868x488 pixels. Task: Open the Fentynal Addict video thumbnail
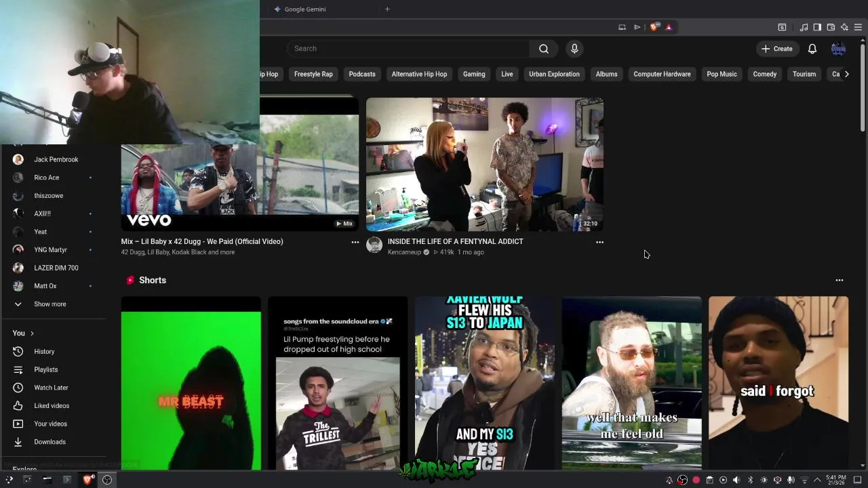click(x=485, y=164)
